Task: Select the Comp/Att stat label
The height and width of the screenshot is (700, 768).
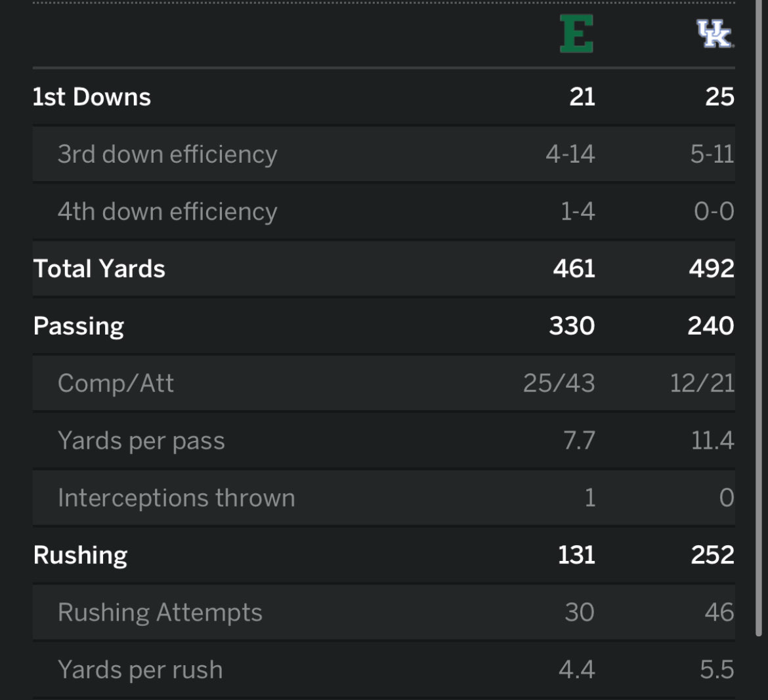Action: click(116, 383)
